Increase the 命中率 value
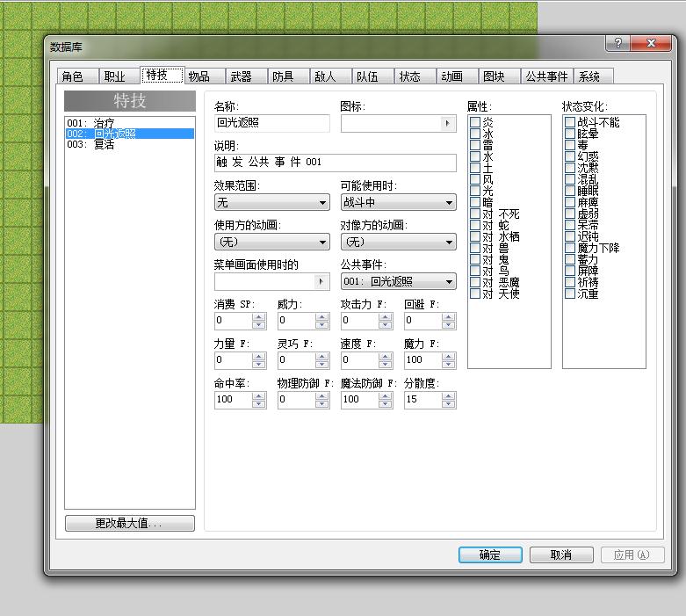 (259, 395)
